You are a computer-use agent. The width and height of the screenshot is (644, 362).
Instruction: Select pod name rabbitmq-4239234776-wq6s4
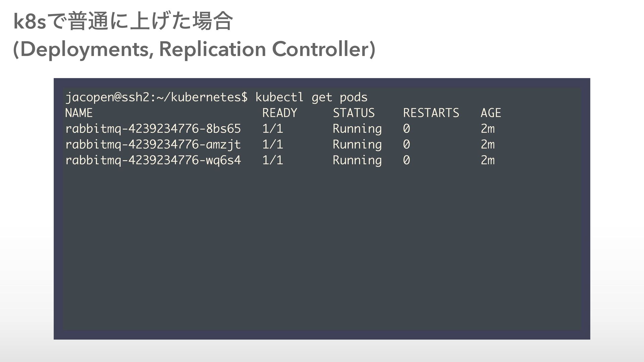point(153,160)
